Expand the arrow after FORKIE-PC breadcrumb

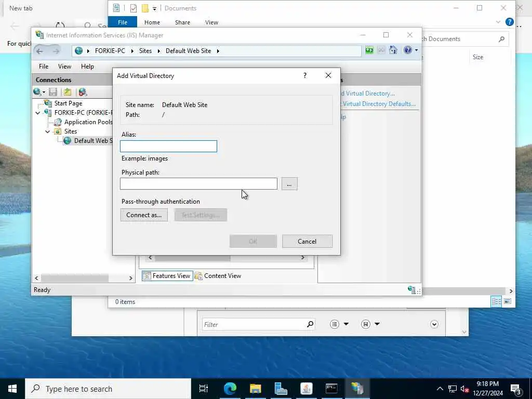[x=132, y=51]
